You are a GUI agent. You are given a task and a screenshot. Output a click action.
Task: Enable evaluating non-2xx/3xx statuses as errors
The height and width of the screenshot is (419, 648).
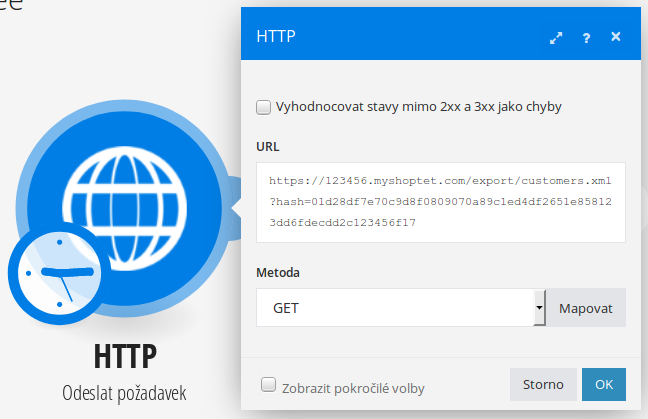tap(263, 107)
